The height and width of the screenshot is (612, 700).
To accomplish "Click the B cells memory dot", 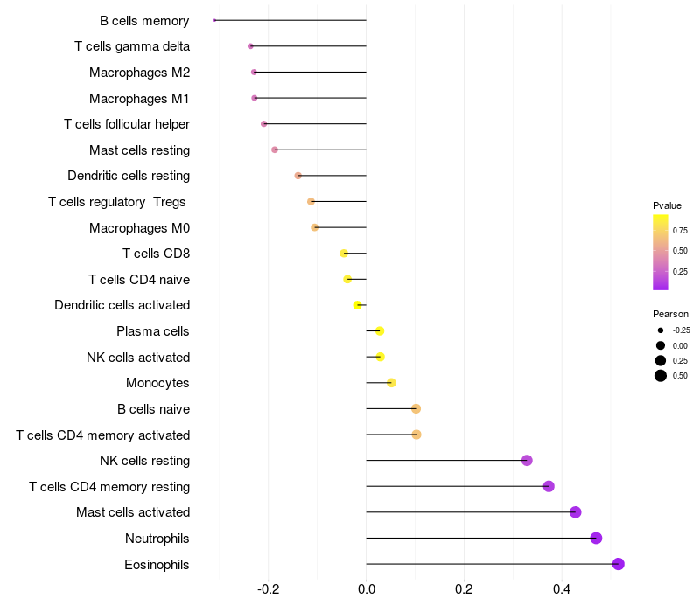I will point(214,20).
